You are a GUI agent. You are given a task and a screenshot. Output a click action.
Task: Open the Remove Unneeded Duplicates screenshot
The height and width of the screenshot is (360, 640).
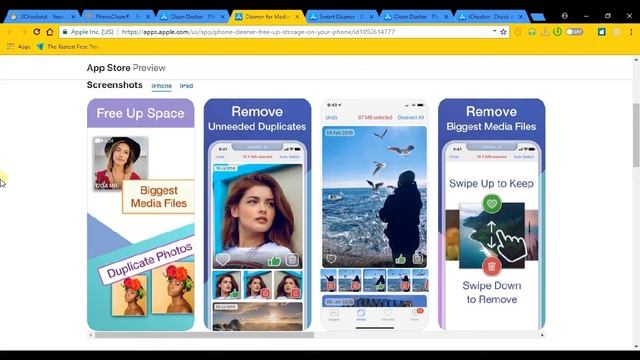coord(258,214)
